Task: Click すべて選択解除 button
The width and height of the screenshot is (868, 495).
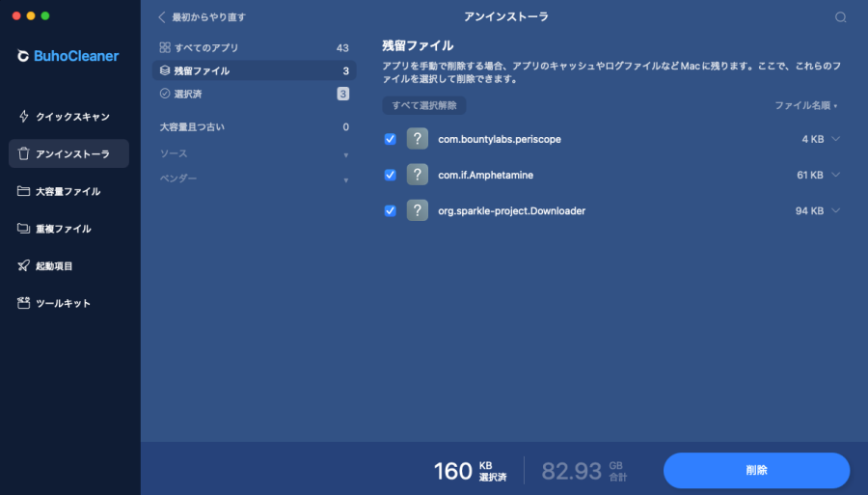Action: (424, 105)
